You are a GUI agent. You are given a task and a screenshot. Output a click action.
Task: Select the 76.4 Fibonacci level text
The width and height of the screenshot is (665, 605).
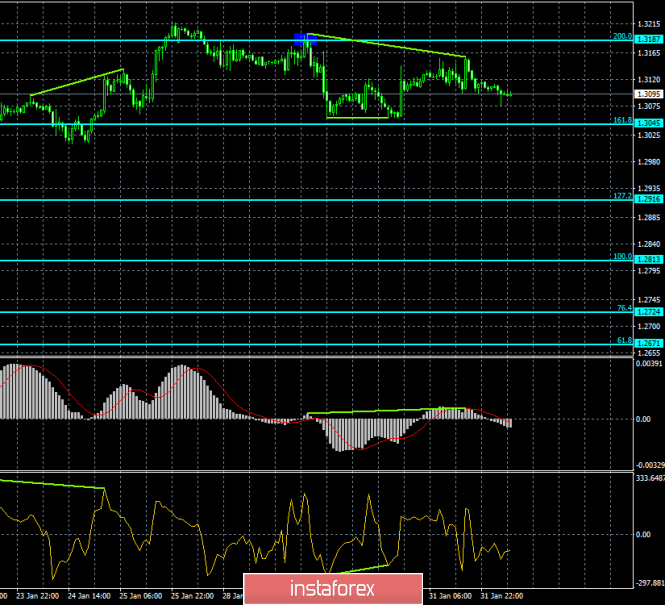click(624, 308)
